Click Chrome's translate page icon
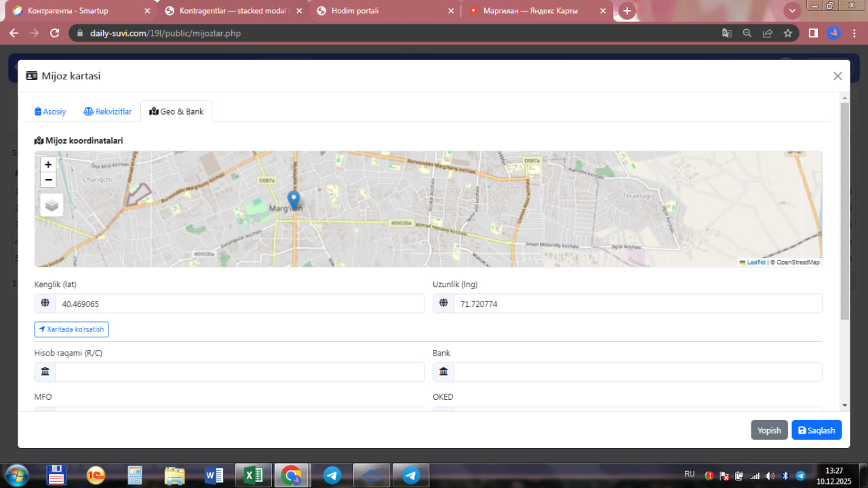Viewport: 868px width, 488px height. [x=726, y=33]
